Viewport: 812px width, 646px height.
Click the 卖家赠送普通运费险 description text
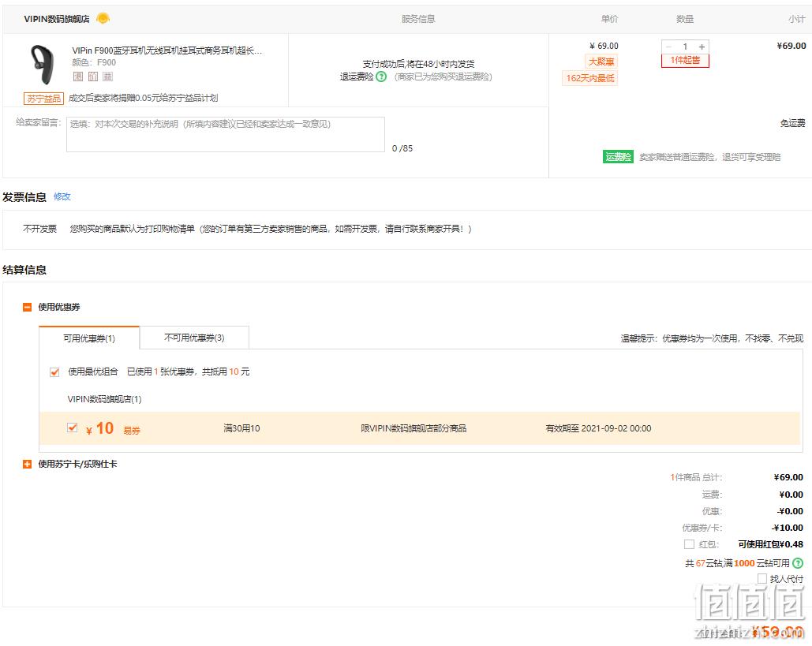click(x=710, y=158)
